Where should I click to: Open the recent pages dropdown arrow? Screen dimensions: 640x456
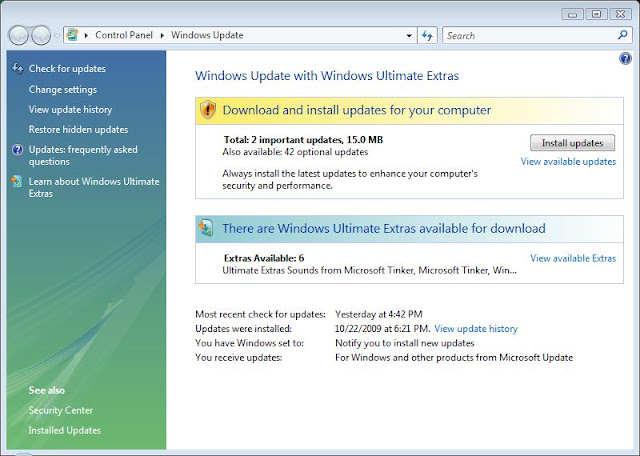pyautogui.click(x=57, y=36)
